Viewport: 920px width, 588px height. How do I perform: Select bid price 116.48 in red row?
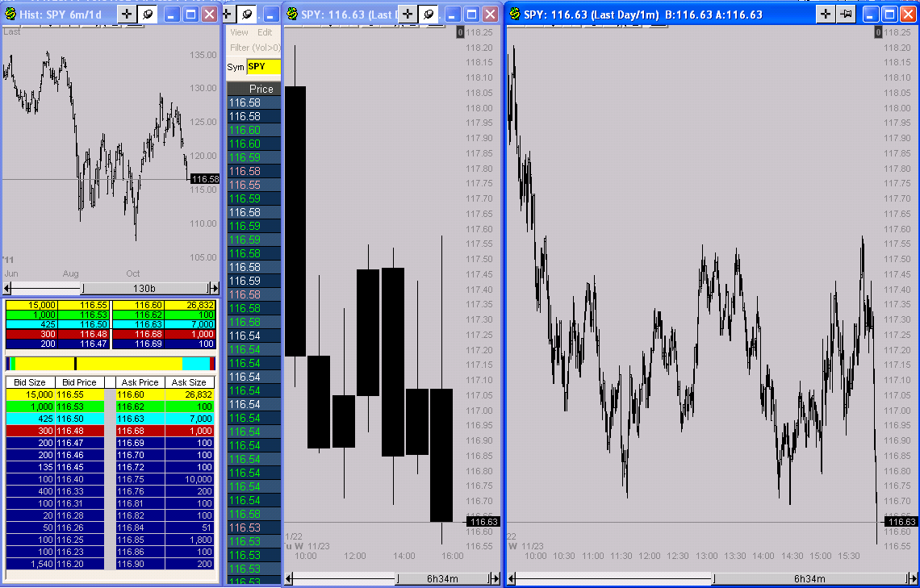pyautogui.click(x=80, y=431)
